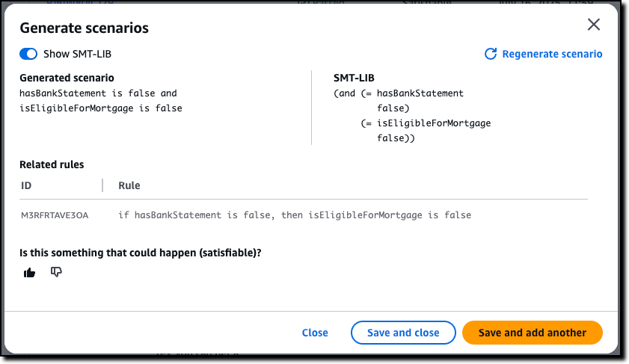The image size is (629, 364).
Task: Click the Rule column header
Action: coord(129,185)
